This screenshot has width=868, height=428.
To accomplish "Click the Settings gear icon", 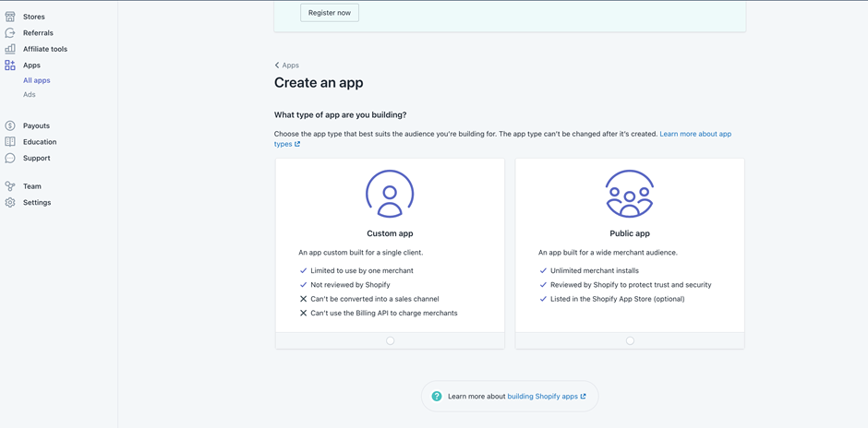I will pyautogui.click(x=10, y=202).
